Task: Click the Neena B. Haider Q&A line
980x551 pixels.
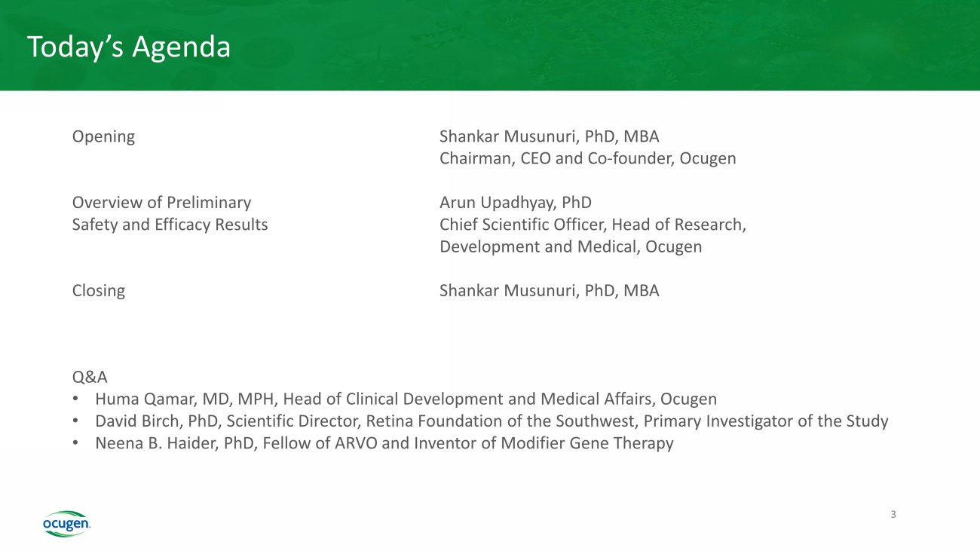Action: coord(384,442)
